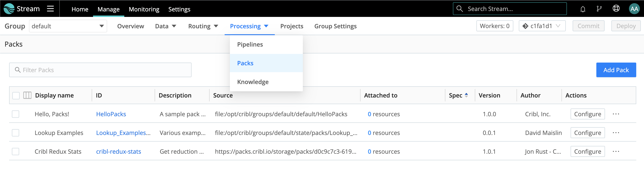This screenshot has height=174, width=644.
Task: Configure the Cribl Redux Stats pack
Action: pos(587,151)
